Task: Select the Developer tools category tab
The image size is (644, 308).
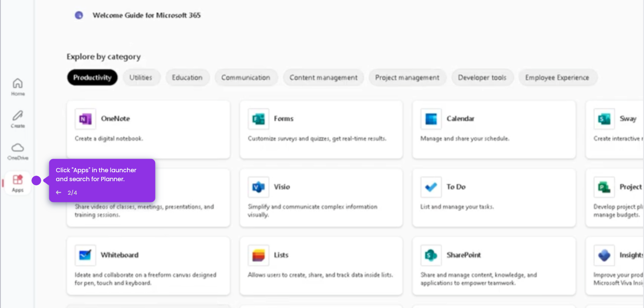Action: point(482,78)
